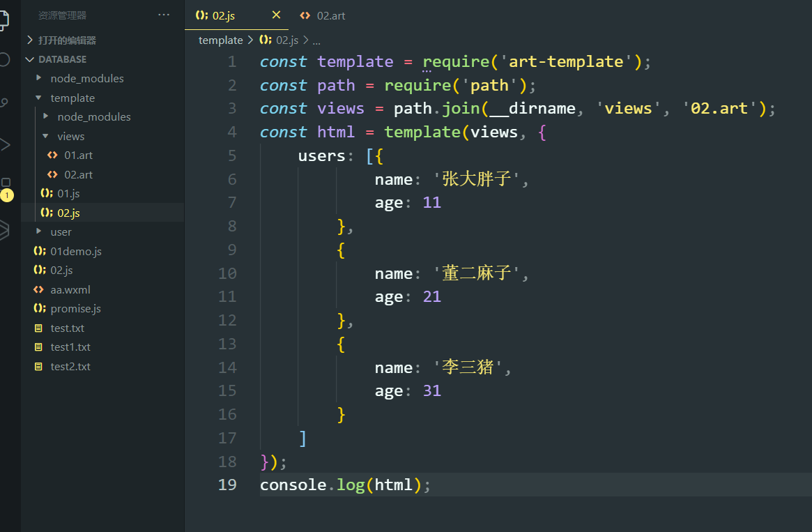This screenshot has width=812, height=532.
Task: Click More Actions (...) in the Explorer header
Action: click(164, 14)
